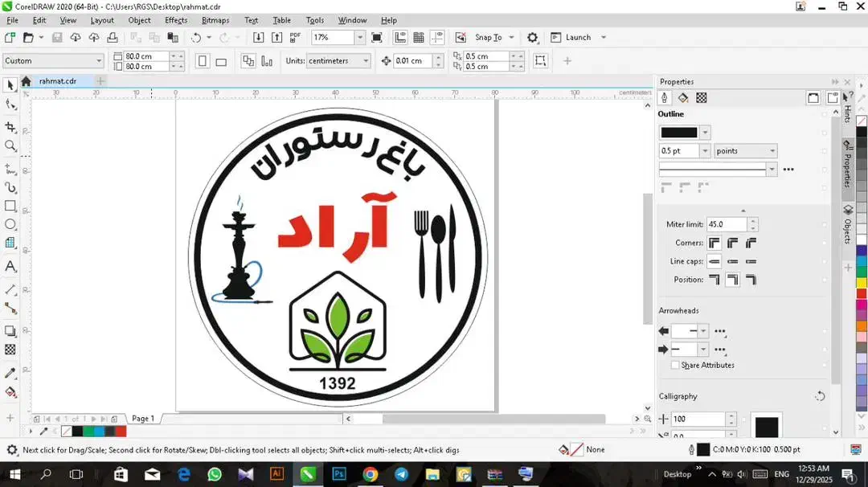Select the Transparency tool

point(10,350)
